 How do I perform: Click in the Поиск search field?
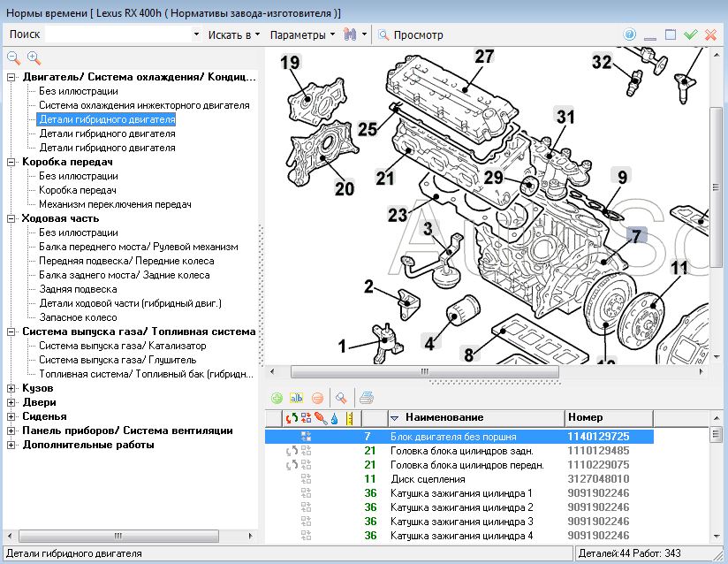pyautogui.click(x=119, y=34)
